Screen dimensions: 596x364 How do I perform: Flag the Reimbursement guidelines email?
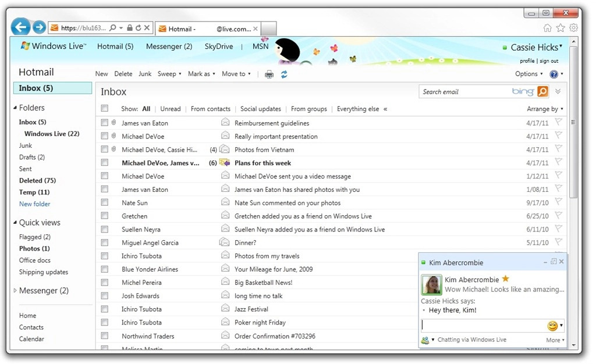[558, 123]
